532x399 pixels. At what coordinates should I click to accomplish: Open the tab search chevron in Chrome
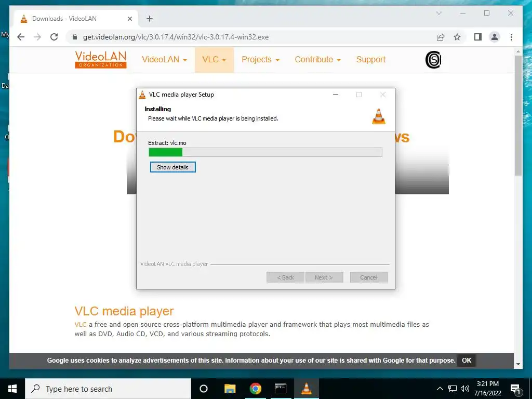click(438, 13)
